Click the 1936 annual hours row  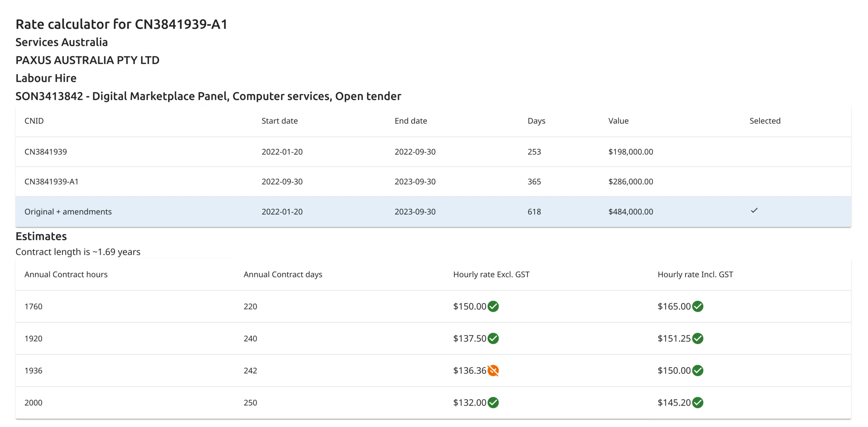pos(33,371)
